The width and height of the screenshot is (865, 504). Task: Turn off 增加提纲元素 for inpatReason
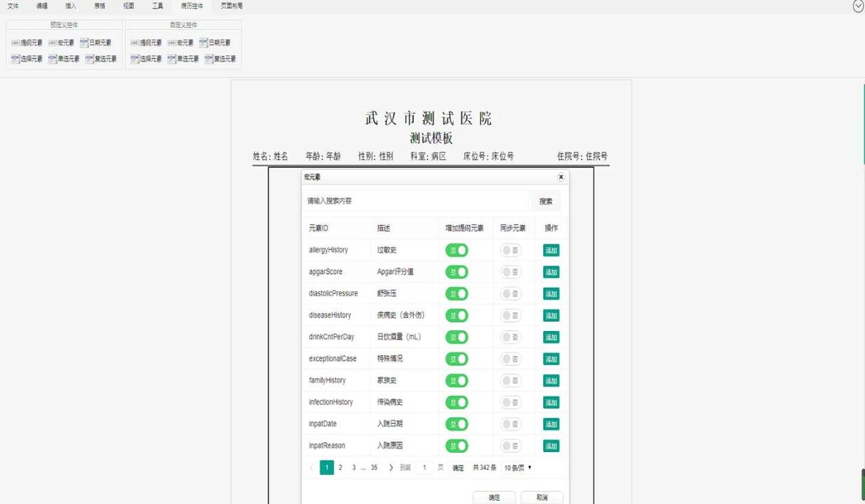(x=456, y=446)
